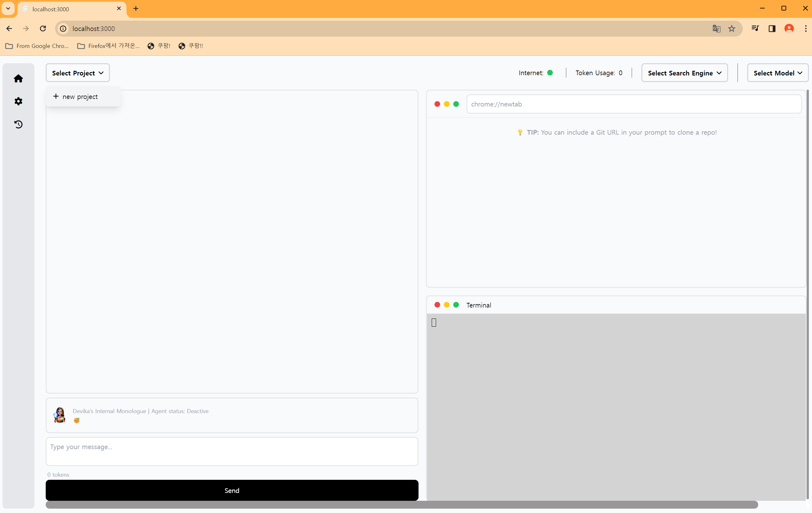
Task: Open the Select Model dropdown
Action: click(x=777, y=73)
